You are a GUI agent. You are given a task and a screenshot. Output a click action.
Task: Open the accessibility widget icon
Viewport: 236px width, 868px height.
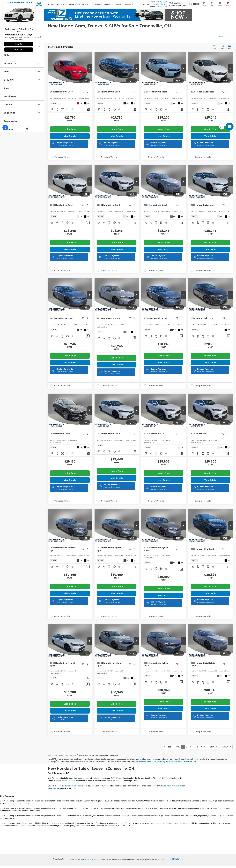pyautogui.click(x=5, y=128)
